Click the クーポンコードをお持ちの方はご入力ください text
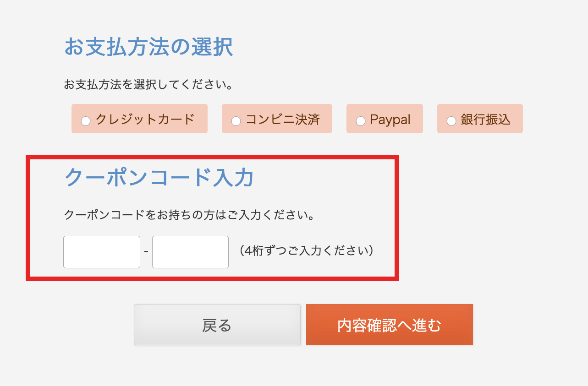The width and height of the screenshot is (588, 386). click(x=189, y=214)
